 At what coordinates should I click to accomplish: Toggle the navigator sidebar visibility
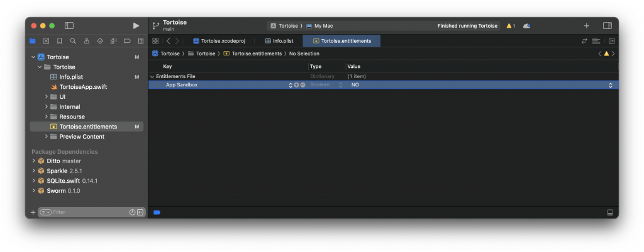pyautogui.click(x=69, y=26)
